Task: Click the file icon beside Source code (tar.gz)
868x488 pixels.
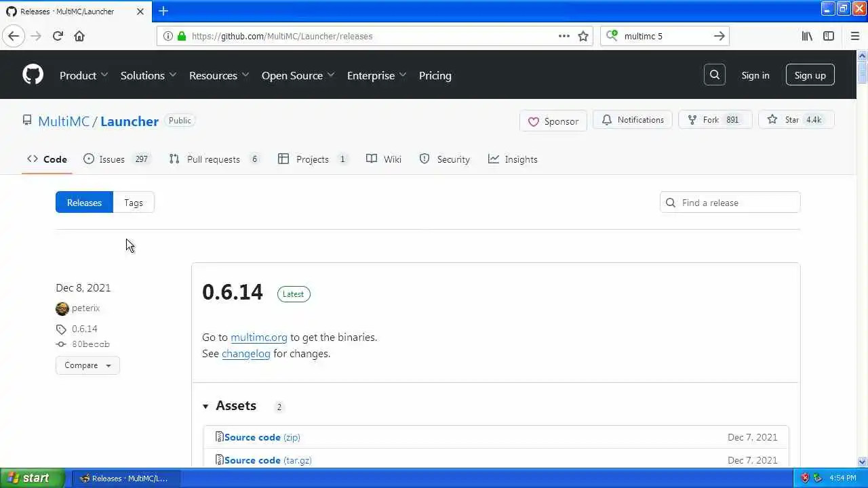Action: [x=219, y=460]
